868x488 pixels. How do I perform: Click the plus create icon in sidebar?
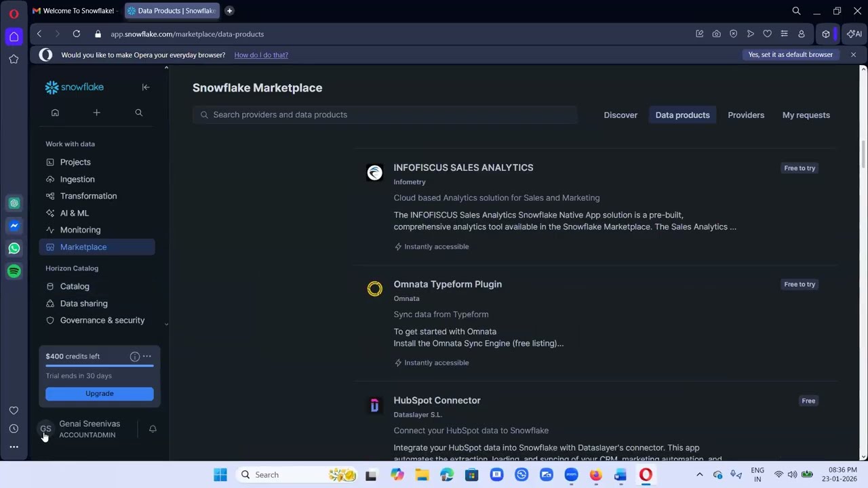click(96, 113)
